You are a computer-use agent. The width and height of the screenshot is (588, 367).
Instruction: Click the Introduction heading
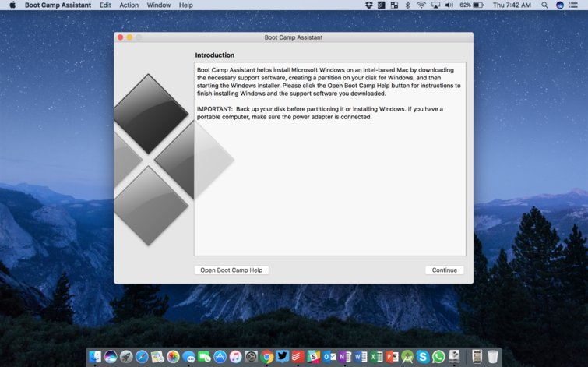214,55
